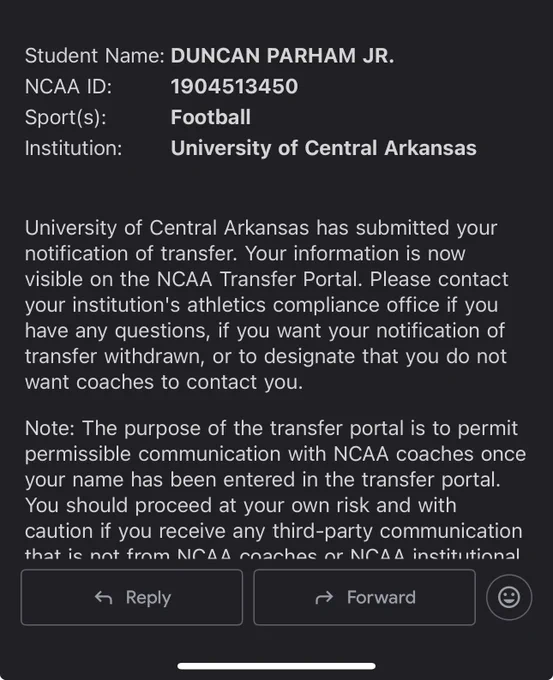Tap the bold Football sport value
This screenshot has width=553, height=680.
(211, 117)
